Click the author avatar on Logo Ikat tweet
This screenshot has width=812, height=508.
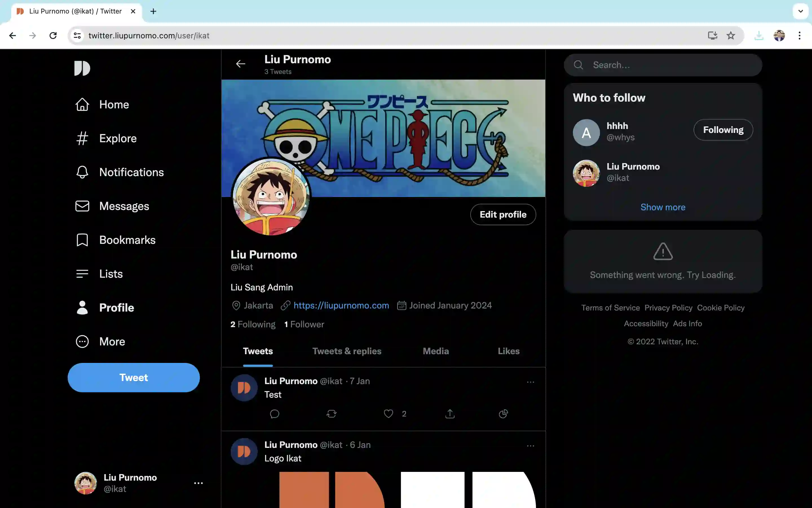pos(244,452)
